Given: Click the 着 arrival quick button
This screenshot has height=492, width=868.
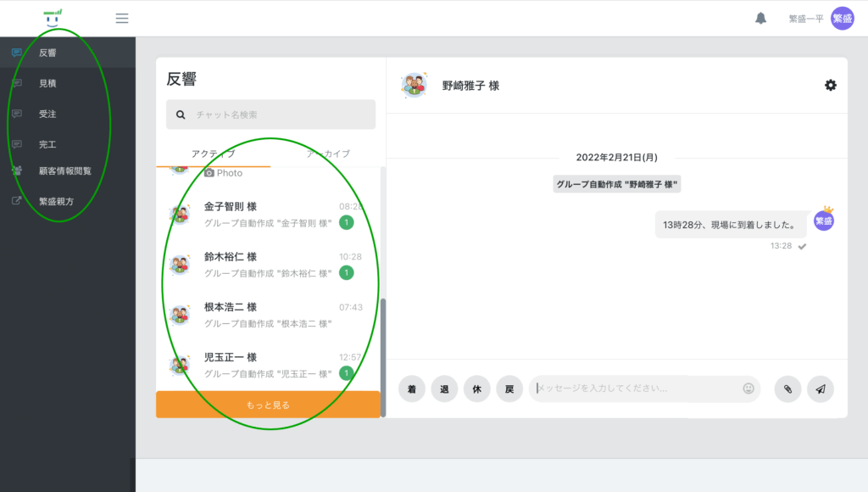Looking at the screenshot, I should [412, 389].
